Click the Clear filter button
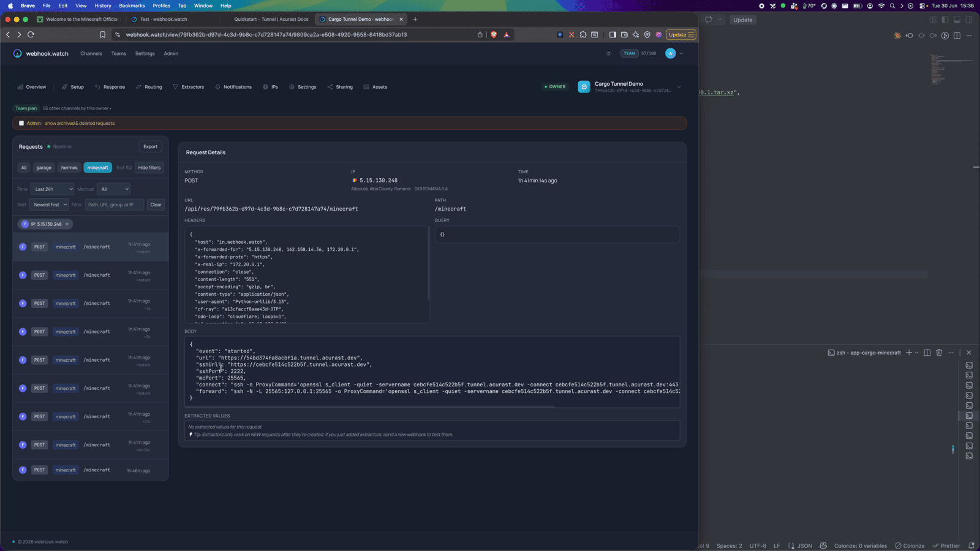The image size is (980, 551). 156,204
